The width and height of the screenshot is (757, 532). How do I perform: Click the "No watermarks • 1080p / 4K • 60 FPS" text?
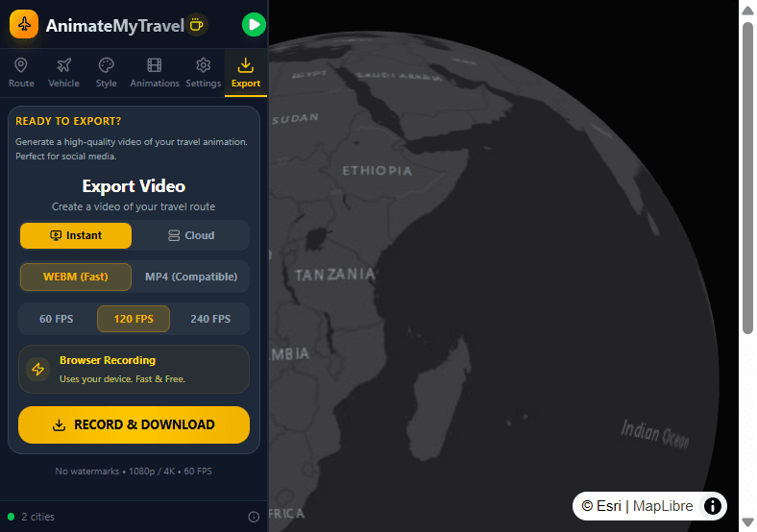pyautogui.click(x=134, y=472)
